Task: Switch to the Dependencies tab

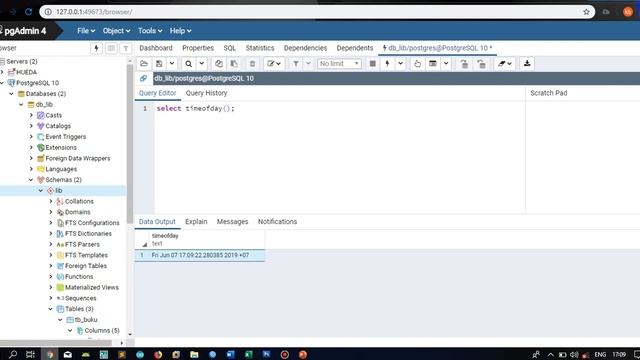Action: (x=305, y=48)
